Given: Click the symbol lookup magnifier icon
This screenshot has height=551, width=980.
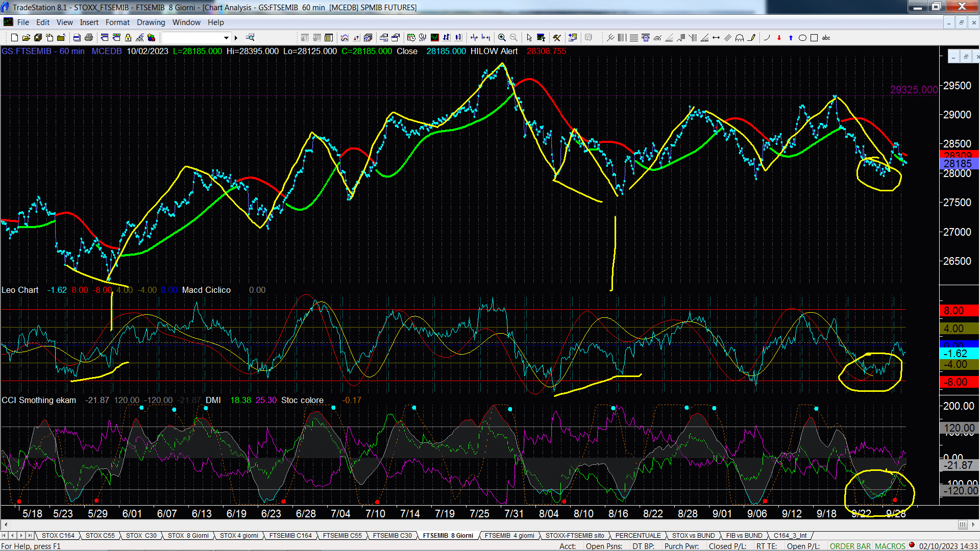Looking at the screenshot, I should pos(250,37).
